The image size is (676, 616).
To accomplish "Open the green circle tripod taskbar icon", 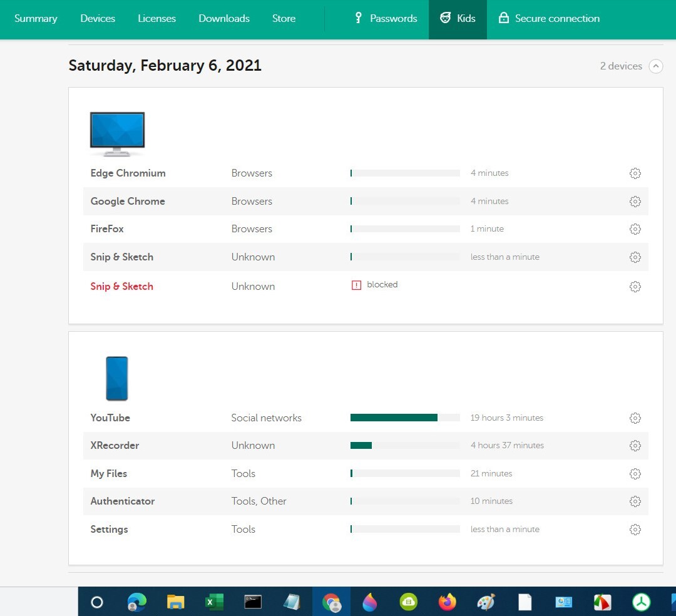I will tap(641, 602).
